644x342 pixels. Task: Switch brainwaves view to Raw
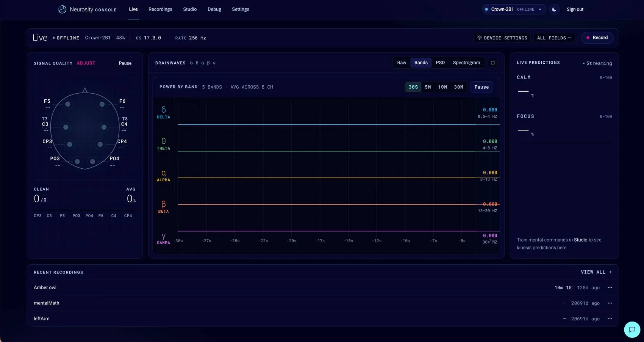tap(402, 63)
